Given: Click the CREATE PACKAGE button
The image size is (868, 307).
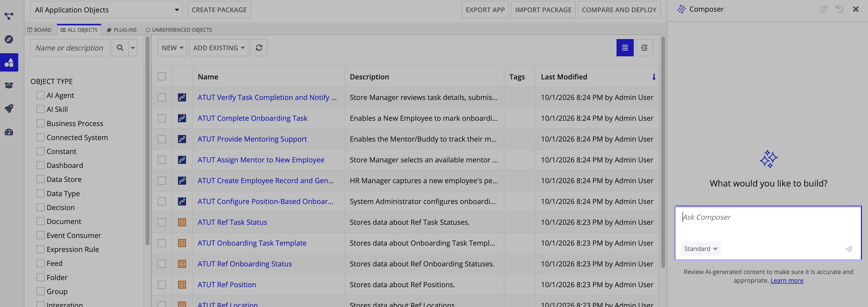Looking at the screenshot, I should pyautogui.click(x=219, y=10).
